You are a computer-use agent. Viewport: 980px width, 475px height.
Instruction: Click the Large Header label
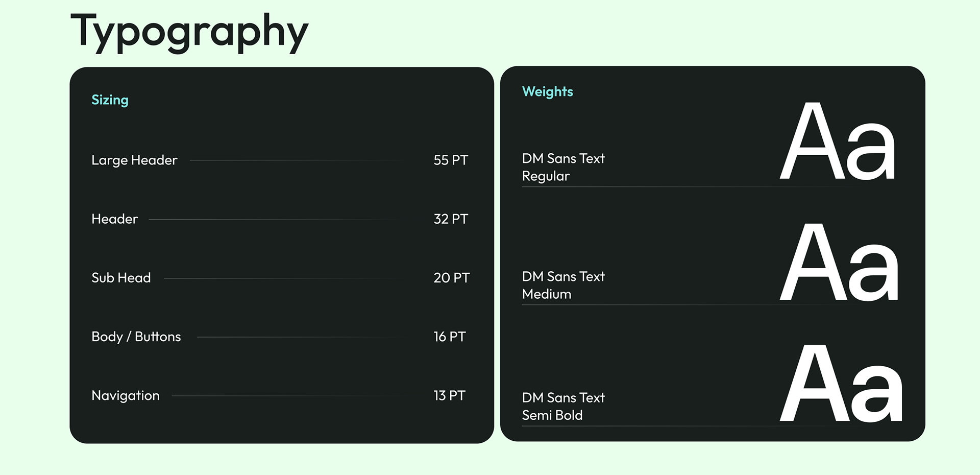coord(134,160)
